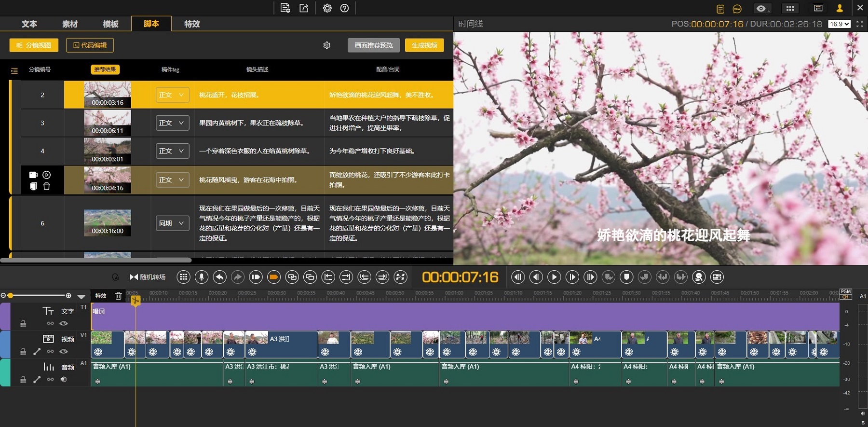The image size is (868, 427).
Task: Open the user account icon
Action: (x=840, y=8)
